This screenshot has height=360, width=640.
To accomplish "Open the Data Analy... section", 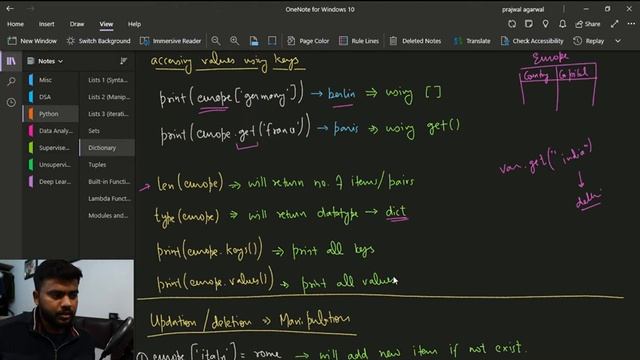I will click(x=51, y=131).
